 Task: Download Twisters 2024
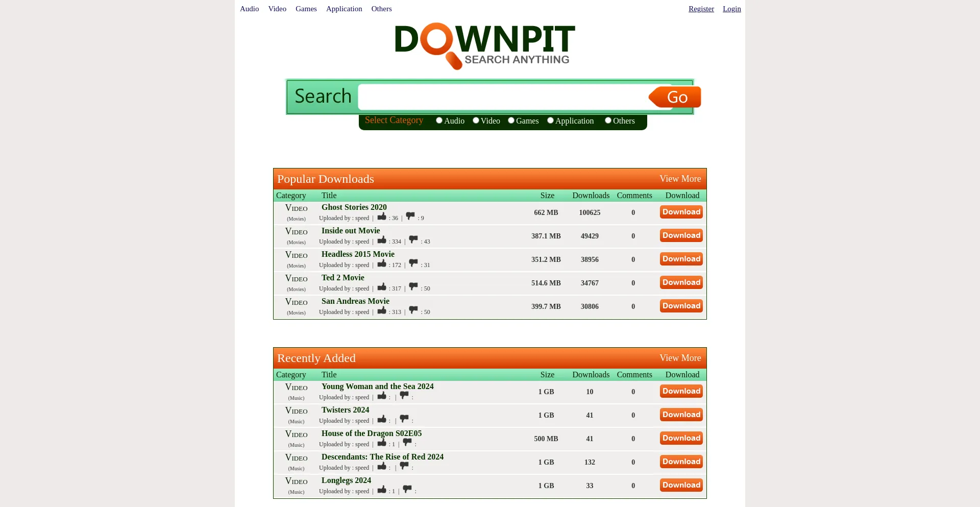(681, 415)
